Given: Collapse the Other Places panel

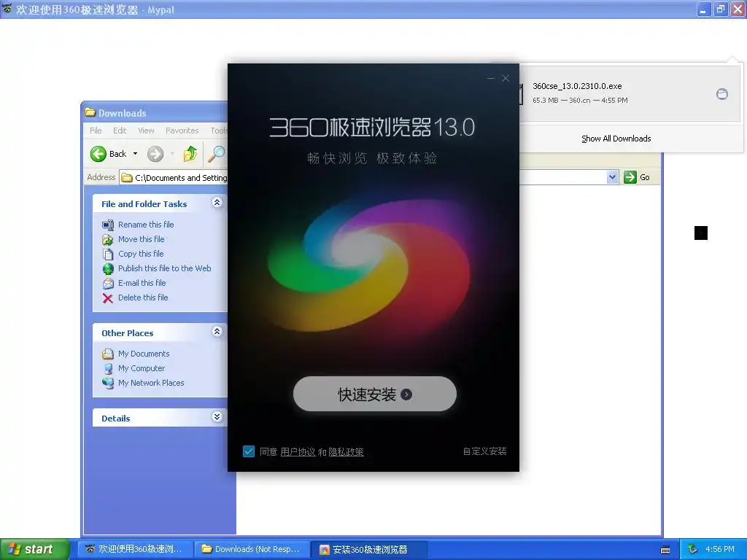Looking at the screenshot, I should click(217, 332).
